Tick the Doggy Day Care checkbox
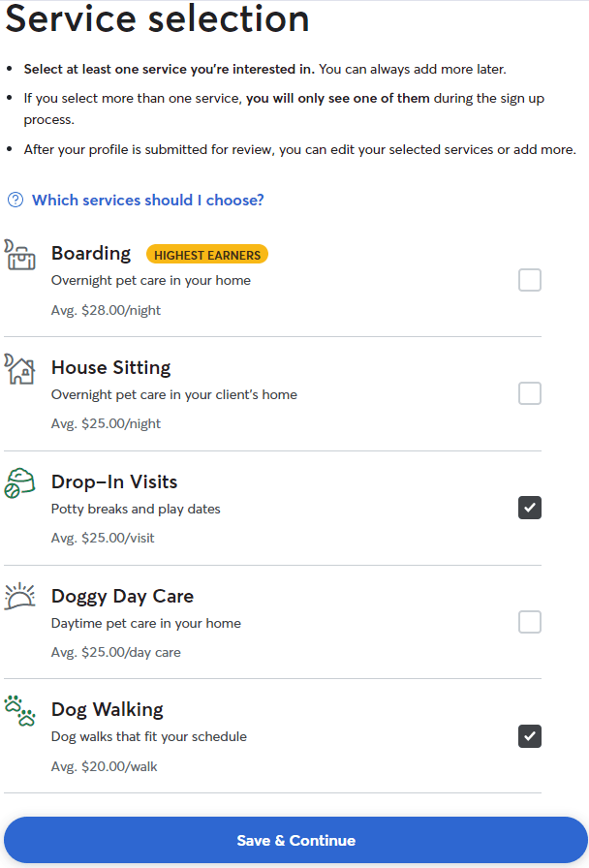Viewport: 589px width, 868px height. [530, 622]
